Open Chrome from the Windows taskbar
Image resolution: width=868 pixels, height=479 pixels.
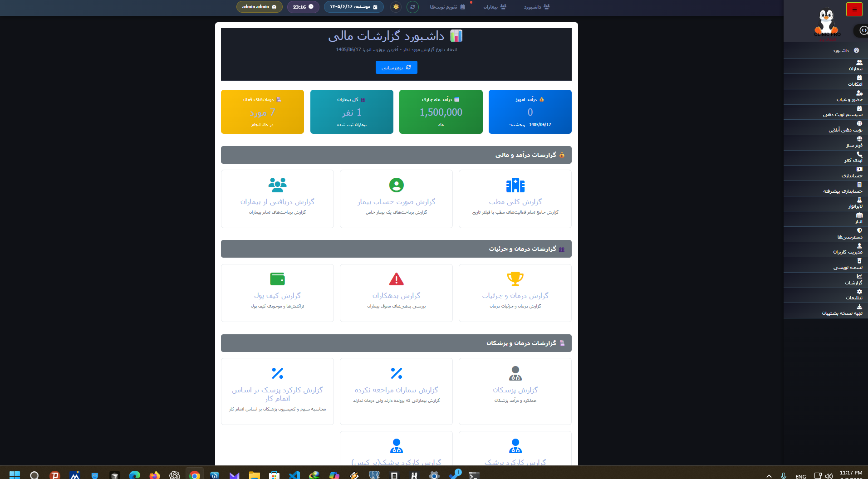pos(195,474)
